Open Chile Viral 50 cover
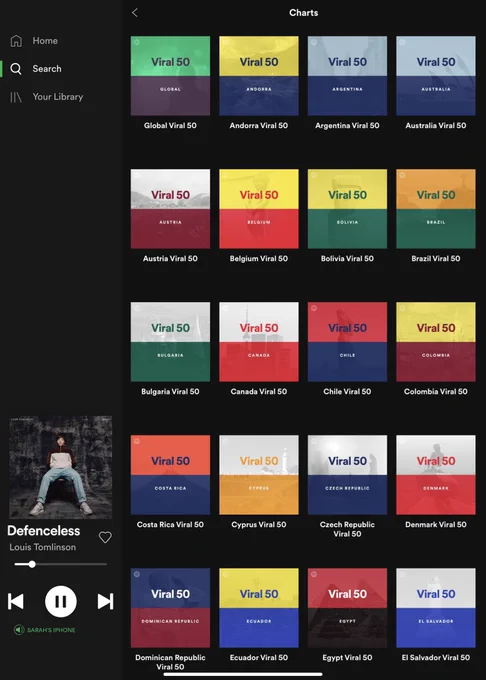The height and width of the screenshot is (680, 486). click(x=347, y=342)
